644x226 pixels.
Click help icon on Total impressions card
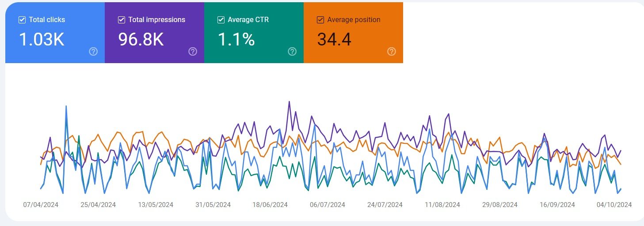point(193,52)
